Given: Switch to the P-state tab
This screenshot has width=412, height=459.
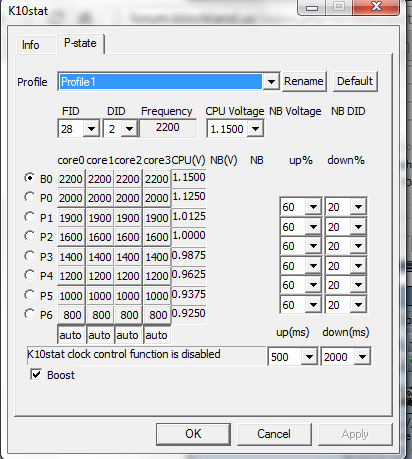Looking at the screenshot, I should point(80,43).
